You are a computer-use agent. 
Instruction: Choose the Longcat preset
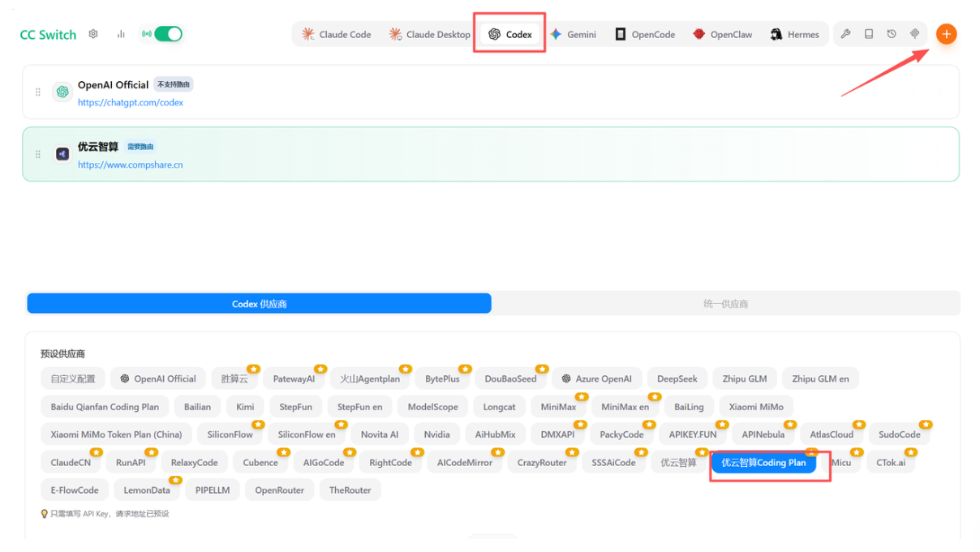pos(499,407)
